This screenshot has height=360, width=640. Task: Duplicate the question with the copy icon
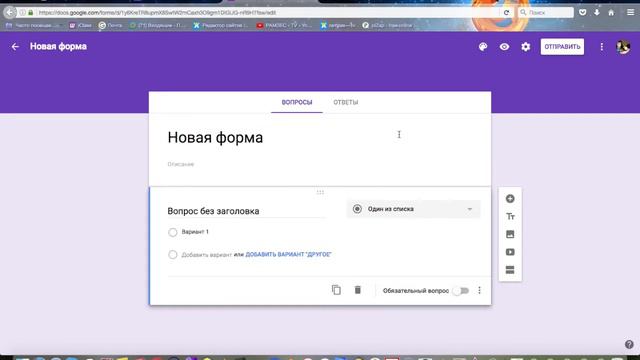(x=336, y=290)
